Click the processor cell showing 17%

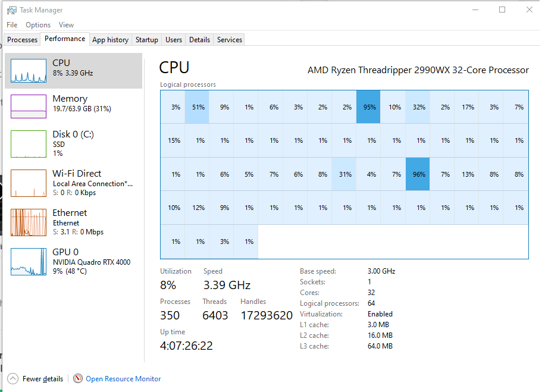(x=467, y=107)
